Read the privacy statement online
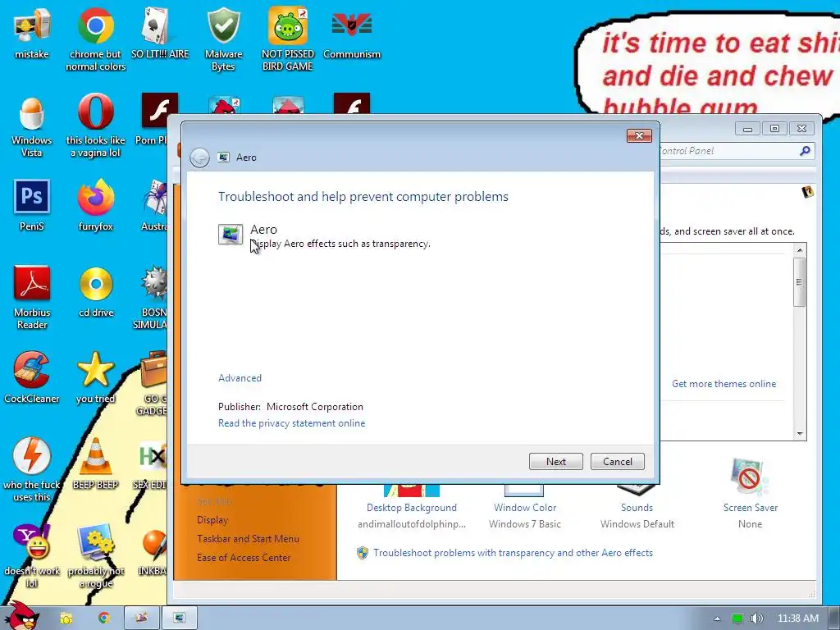 click(x=291, y=423)
